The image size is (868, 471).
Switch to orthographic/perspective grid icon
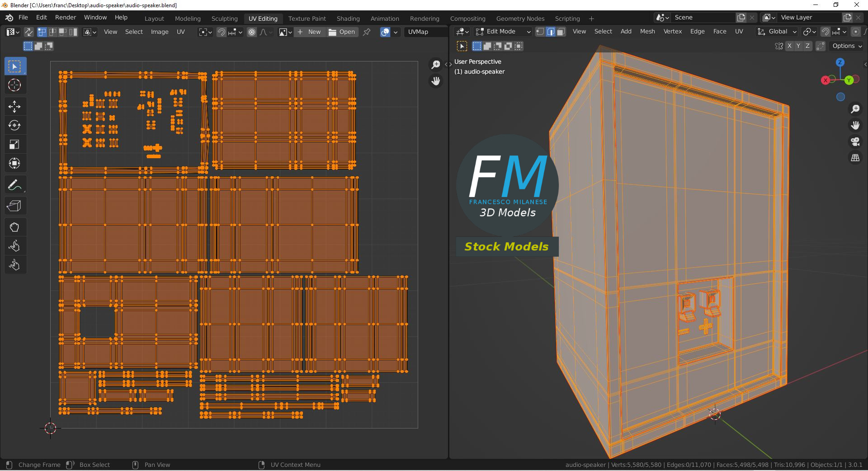(855, 158)
